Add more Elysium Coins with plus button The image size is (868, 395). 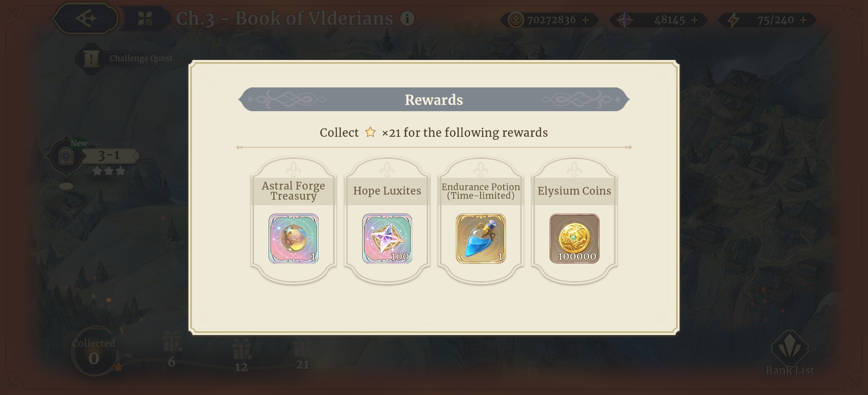point(586,20)
